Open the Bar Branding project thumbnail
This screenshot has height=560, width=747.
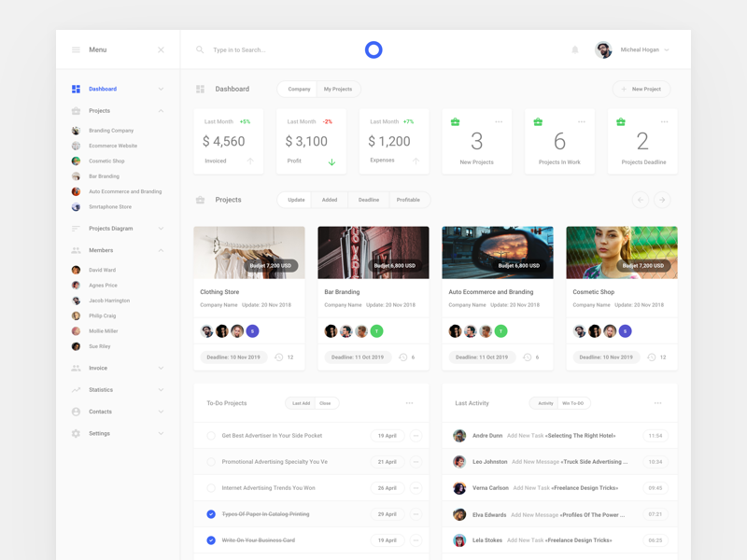pyautogui.click(x=373, y=252)
